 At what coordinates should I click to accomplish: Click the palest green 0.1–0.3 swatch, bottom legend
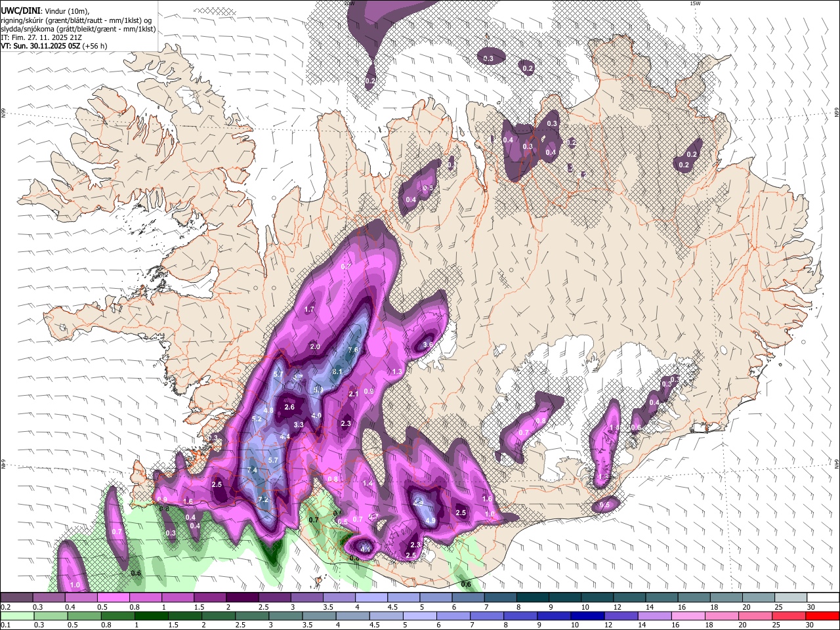[x=17, y=616]
